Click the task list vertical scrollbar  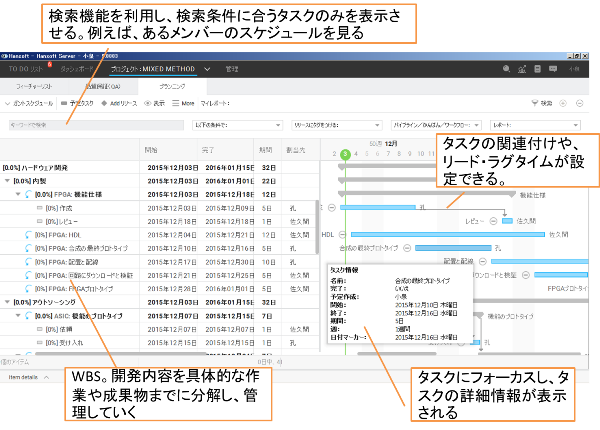click(317, 227)
